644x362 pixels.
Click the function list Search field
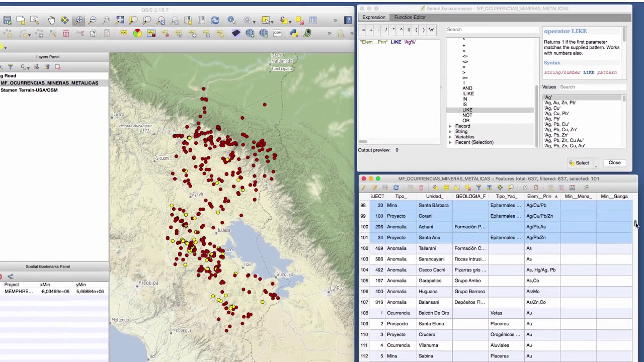(x=492, y=30)
